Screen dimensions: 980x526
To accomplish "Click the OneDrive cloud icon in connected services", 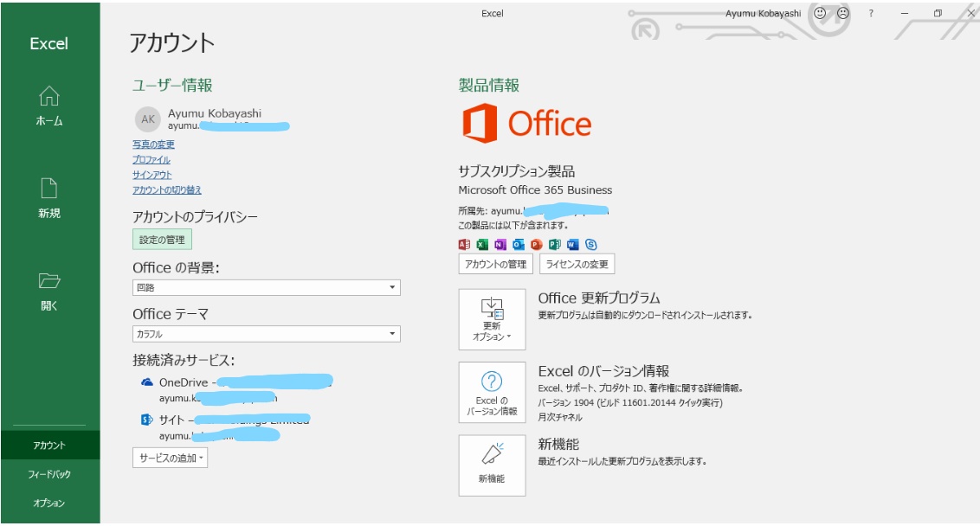I will coord(147,382).
